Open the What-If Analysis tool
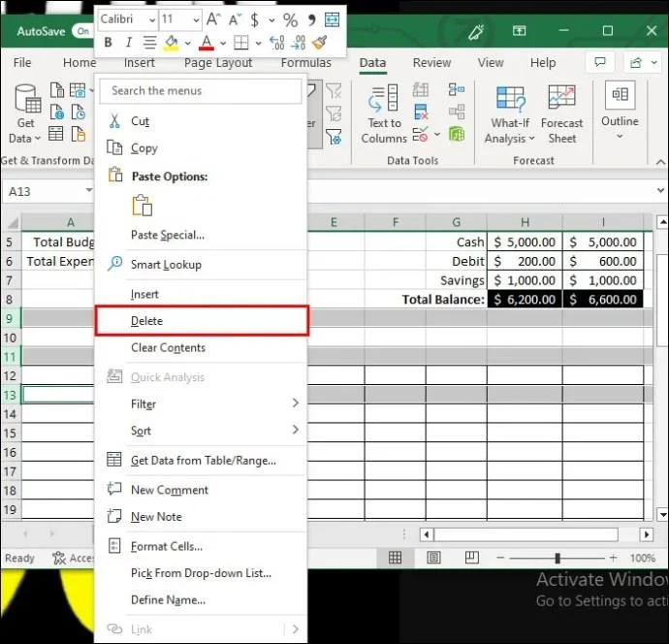669x644 pixels. point(510,113)
